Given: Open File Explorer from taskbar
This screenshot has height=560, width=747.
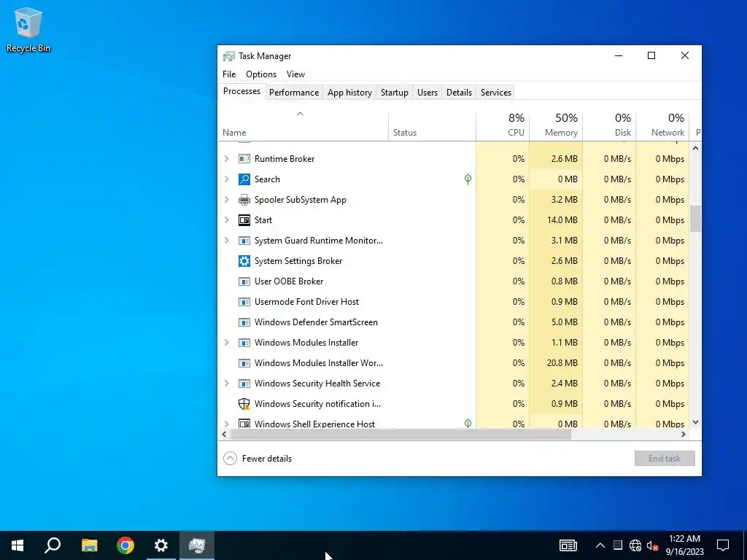Looking at the screenshot, I should 89,545.
